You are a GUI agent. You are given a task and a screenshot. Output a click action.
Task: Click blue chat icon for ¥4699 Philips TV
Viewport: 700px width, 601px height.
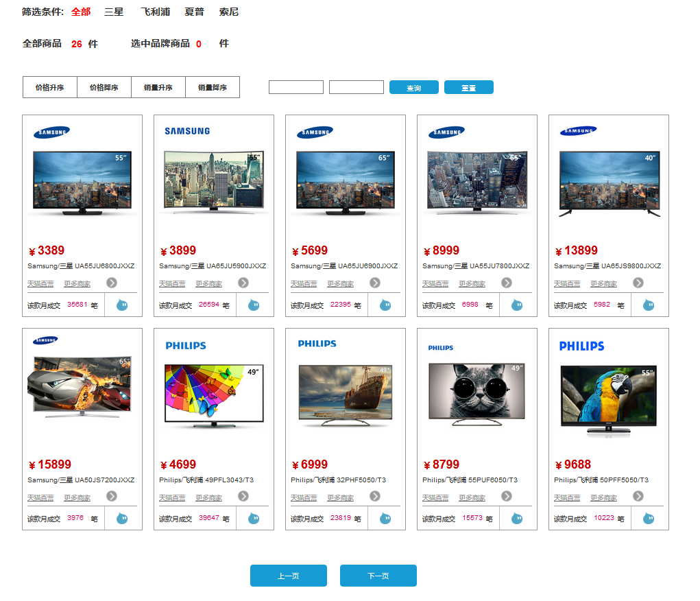(254, 519)
